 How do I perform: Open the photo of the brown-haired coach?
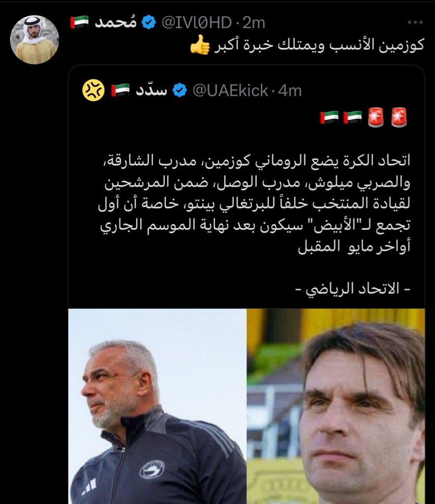click(336, 406)
